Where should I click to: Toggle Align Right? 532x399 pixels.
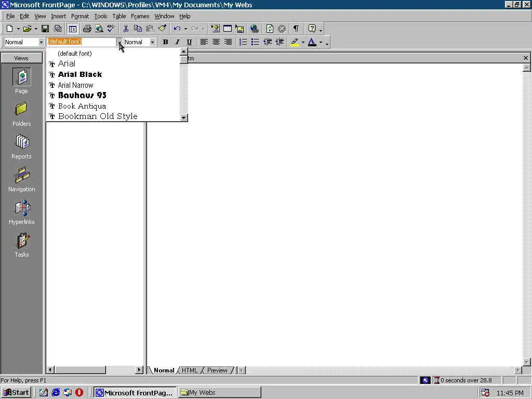tap(228, 42)
